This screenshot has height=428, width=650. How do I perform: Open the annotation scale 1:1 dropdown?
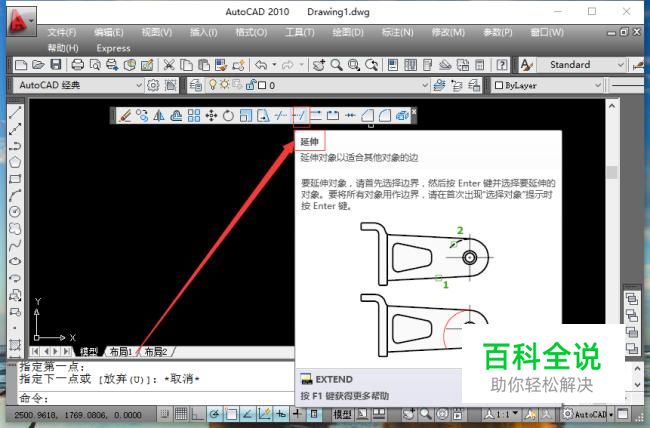tap(502, 414)
